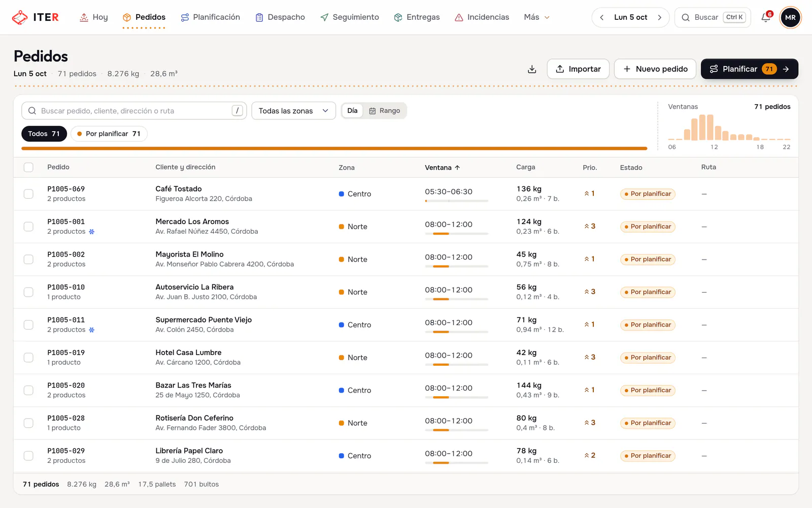Filter by Por planificar 71 chip
Image resolution: width=812 pixels, height=508 pixels.
coord(109,134)
